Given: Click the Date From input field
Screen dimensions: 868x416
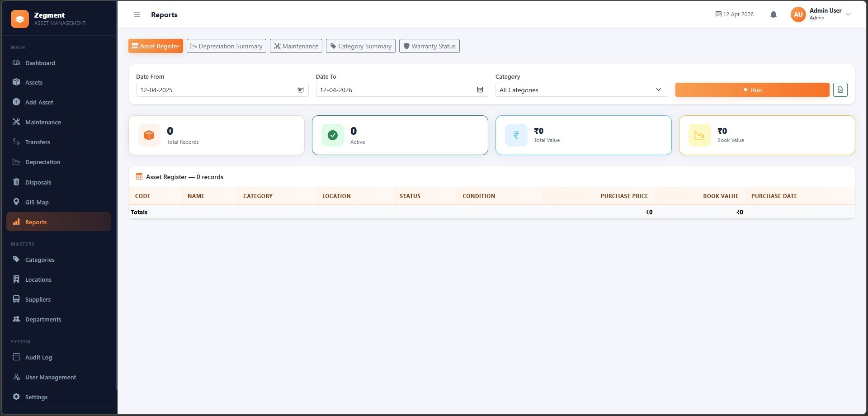Looking at the screenshot, I should click(x=217, y=90).
